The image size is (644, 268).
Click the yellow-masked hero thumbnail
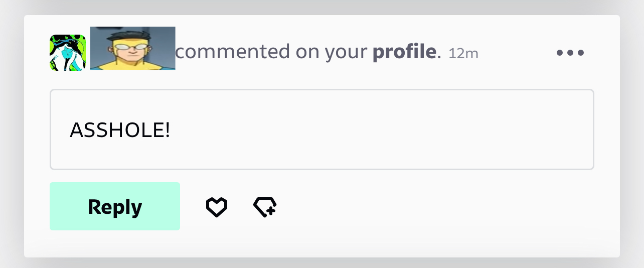(x=133, y=48)
